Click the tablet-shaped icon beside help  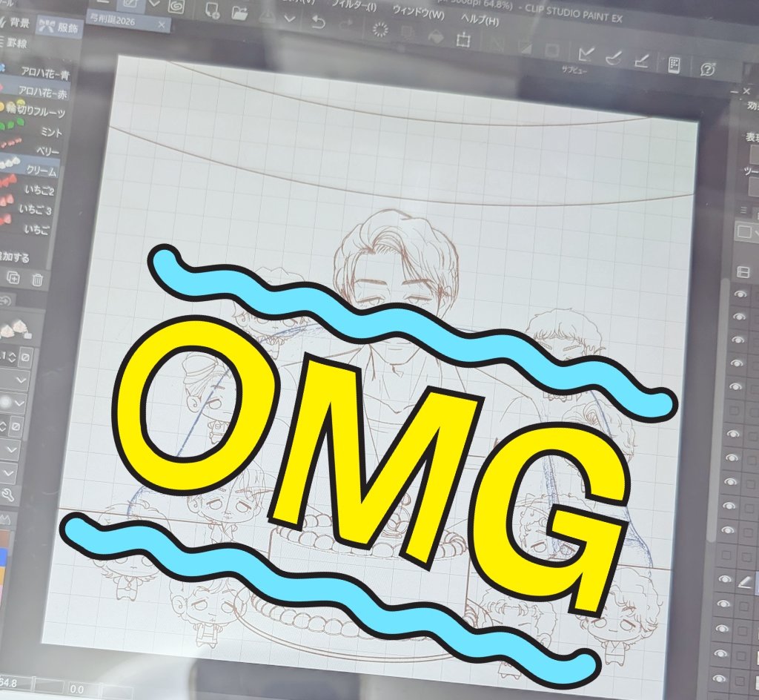pyautogui.click(x=674, y=65)
